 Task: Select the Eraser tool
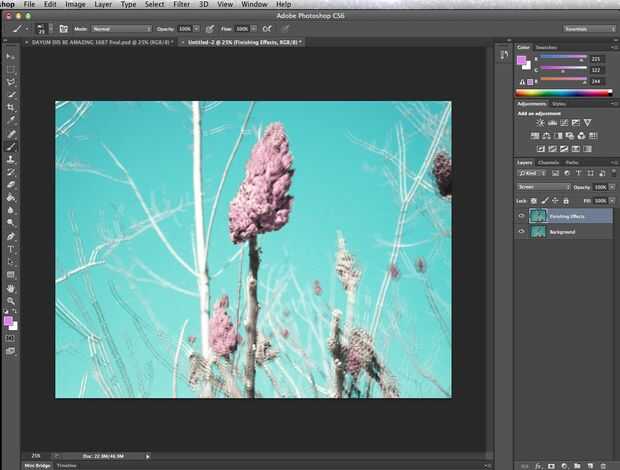click(10, 185)
